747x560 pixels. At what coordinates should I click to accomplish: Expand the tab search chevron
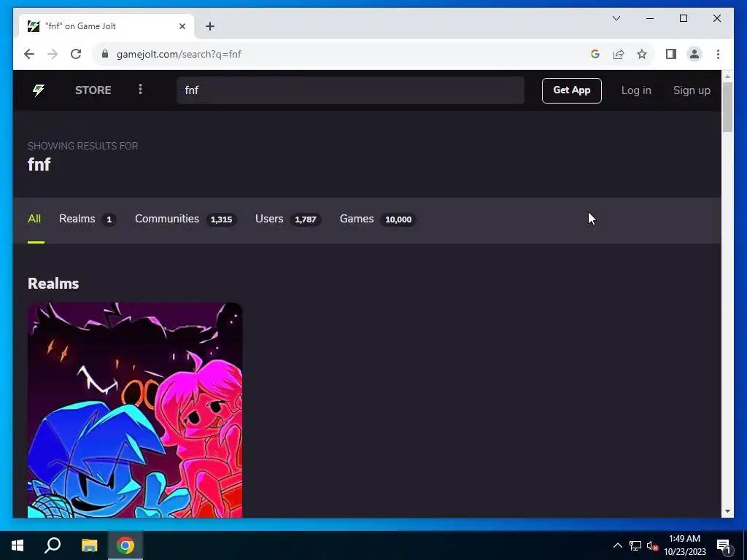616,18
